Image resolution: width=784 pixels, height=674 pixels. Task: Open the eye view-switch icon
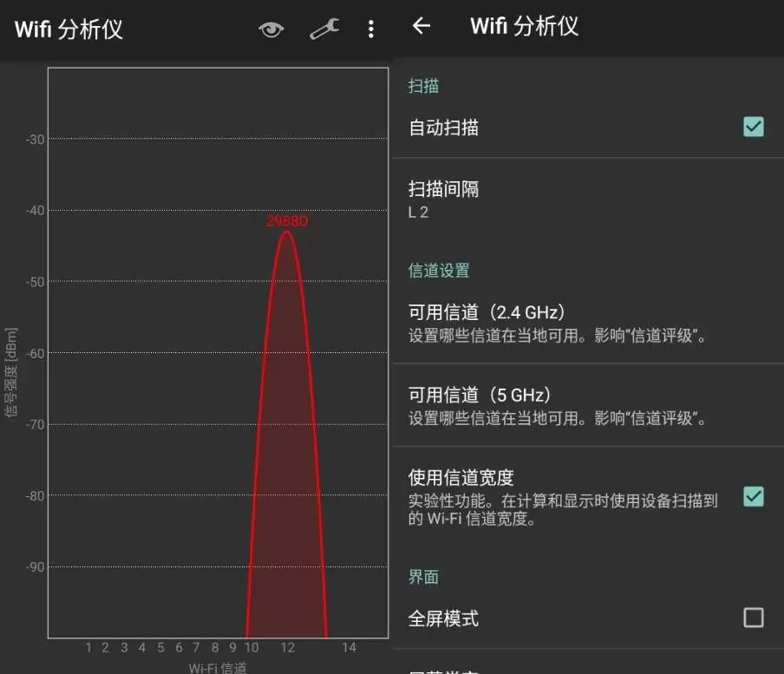271,29
